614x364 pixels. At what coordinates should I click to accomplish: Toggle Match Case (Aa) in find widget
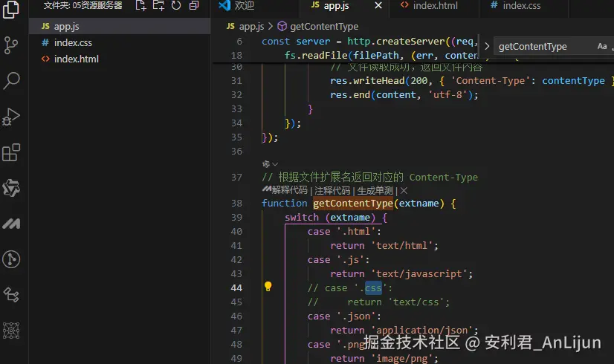click(x=602, y=46)
